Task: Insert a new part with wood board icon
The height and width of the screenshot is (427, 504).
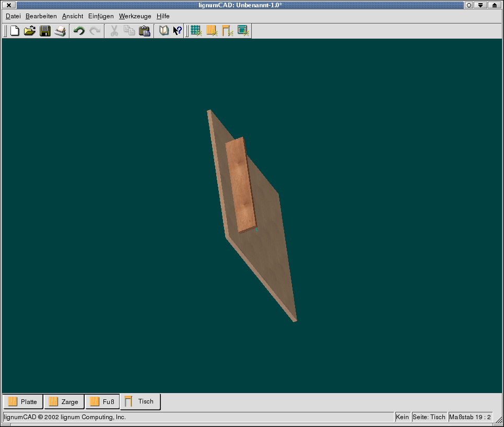Action: tap(212, 31)
